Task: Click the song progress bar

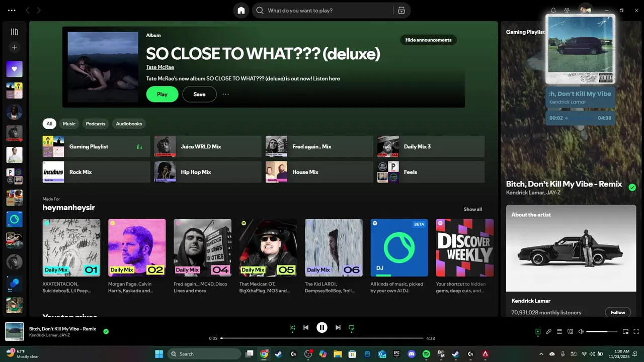Action: [x=322, y=338]
